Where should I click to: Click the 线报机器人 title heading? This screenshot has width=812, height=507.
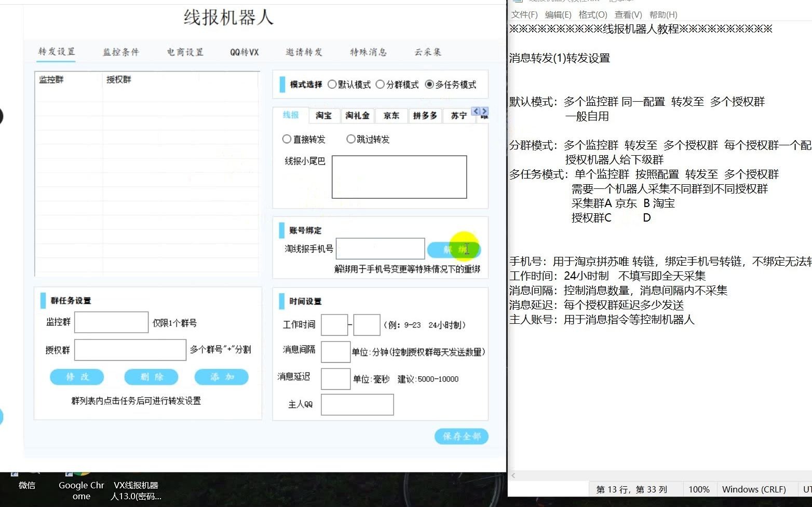(x=228, y=18)
